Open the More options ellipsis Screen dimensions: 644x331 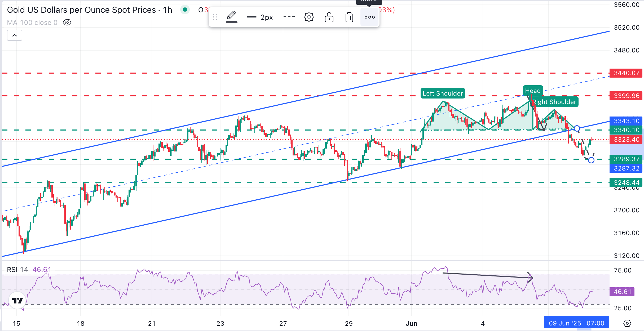point(369,17)
